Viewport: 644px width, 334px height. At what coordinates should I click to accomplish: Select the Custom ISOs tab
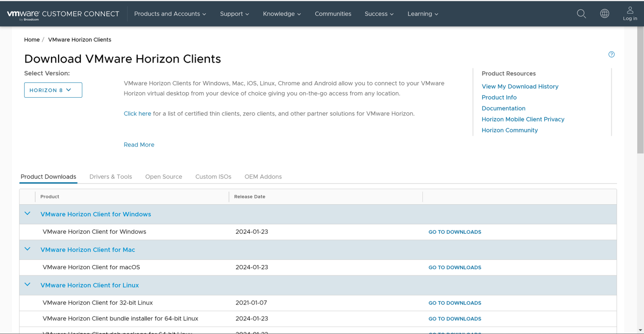point(213,176)
